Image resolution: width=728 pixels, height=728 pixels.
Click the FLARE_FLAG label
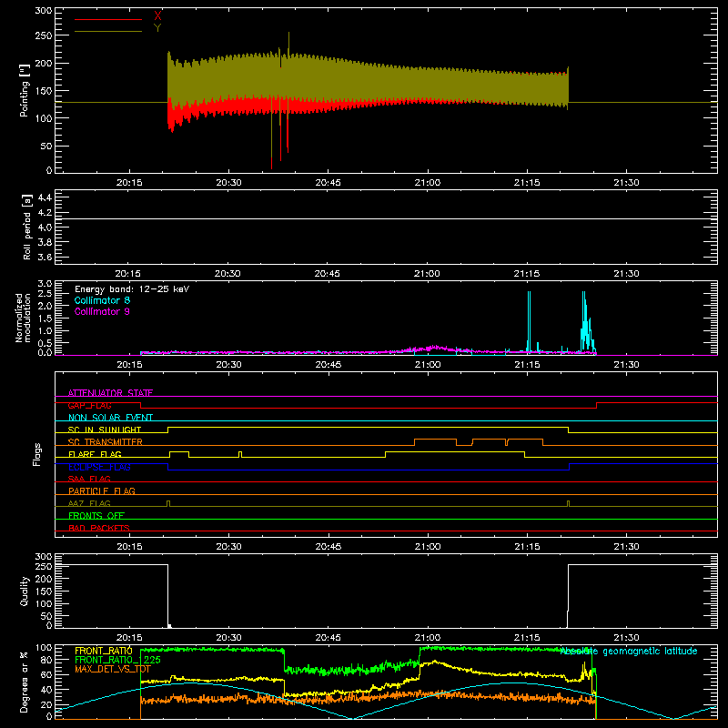[x=95, y=454]
